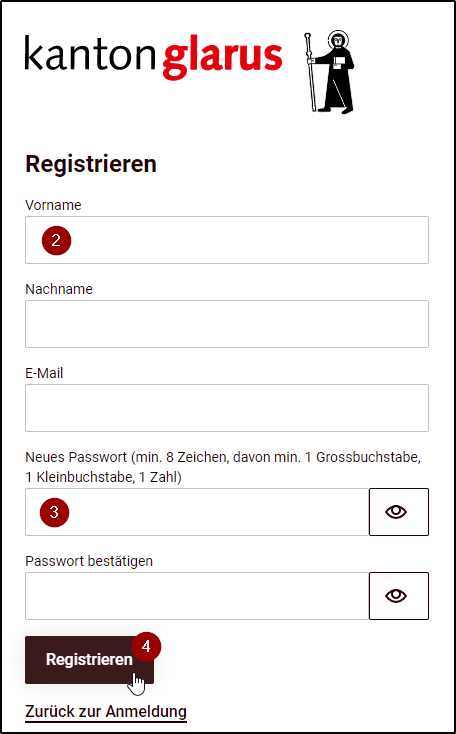Focus the Vorname text field
The height and width of the screenshot is (734, 456).
[227, 240]
